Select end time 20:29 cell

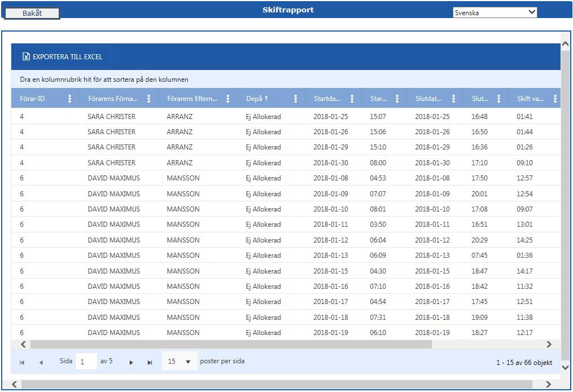[479, 240]
